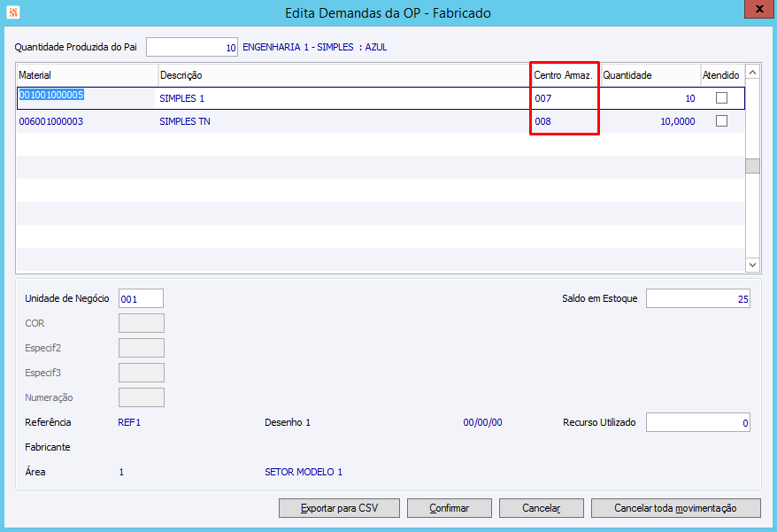Click the SETOR MODELO 1 text
Image resolution: width=777 pixels, height=532 pixels.
304,472
